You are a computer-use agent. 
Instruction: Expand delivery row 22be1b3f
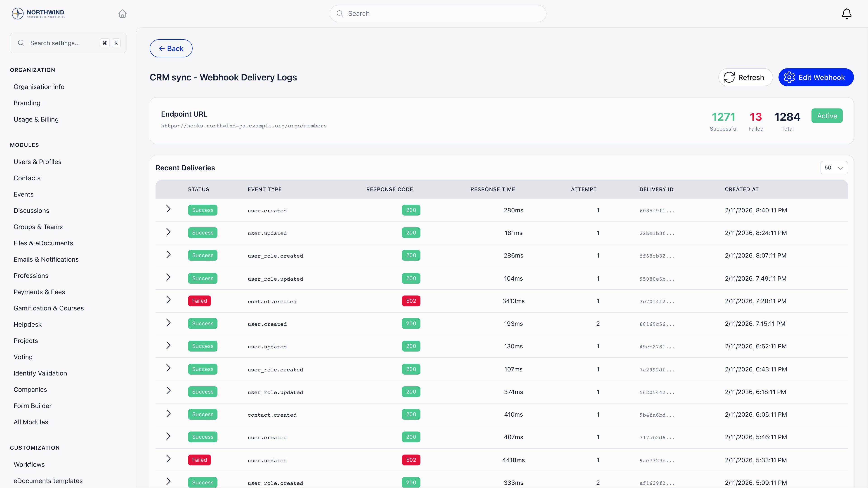pyautogui.click(x=168, y=232)
